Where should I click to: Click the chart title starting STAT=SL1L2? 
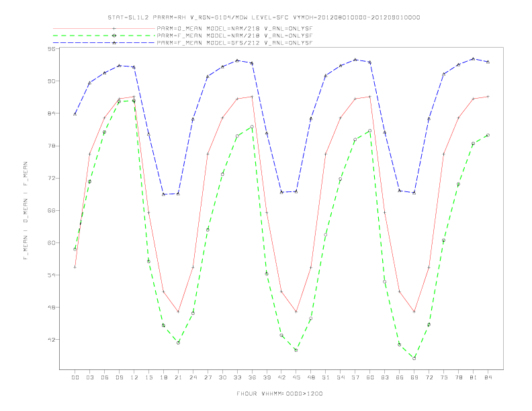click(x=263, y=17)
